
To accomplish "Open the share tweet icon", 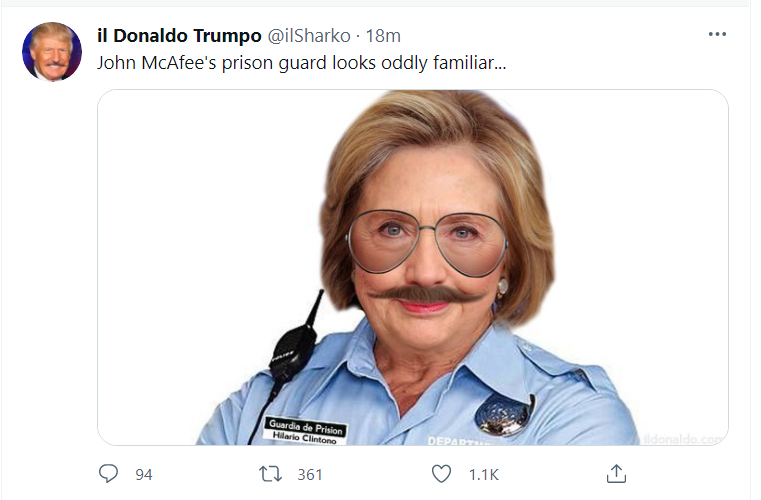I will click(617, 473).
